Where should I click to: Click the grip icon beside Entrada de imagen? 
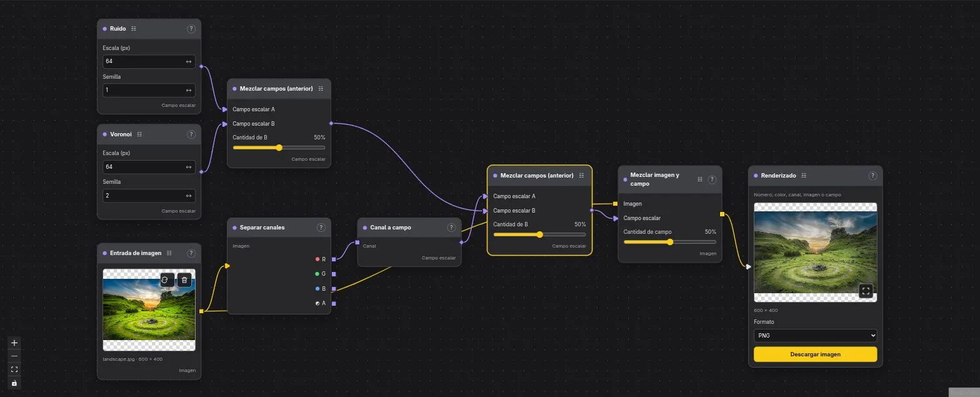click(x=169, y=253)
